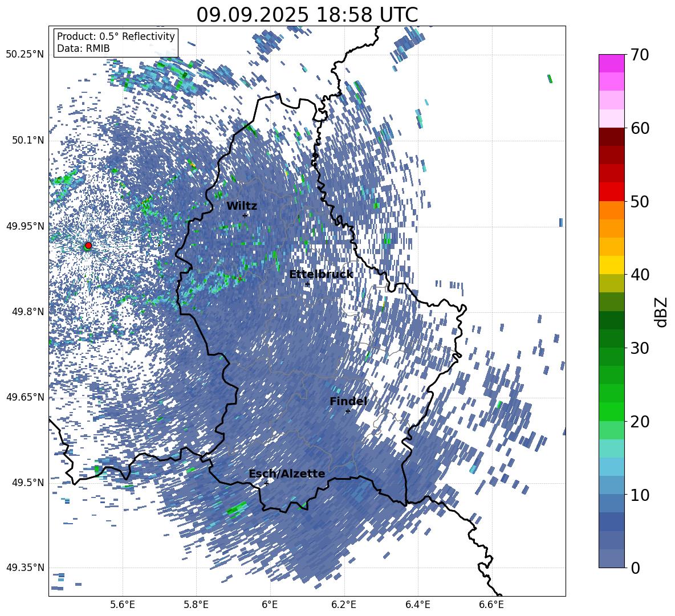Click the 49.8°N latitude label

[x=28, y=311]
